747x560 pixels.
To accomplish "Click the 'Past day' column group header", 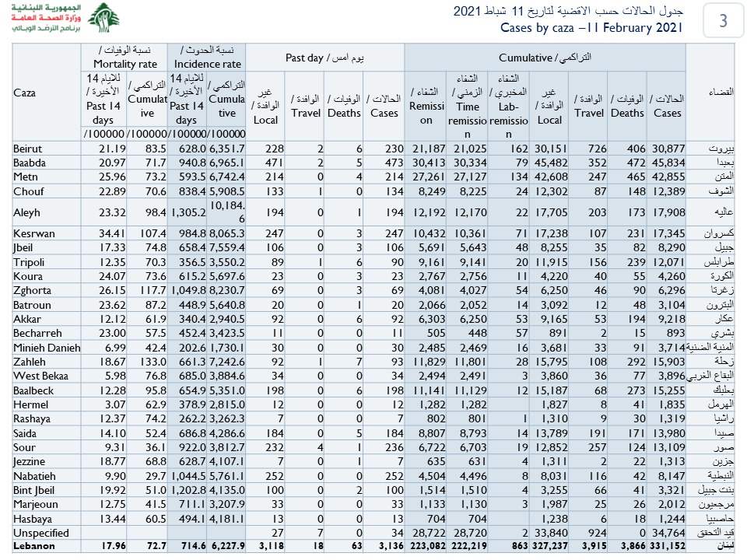I will 325,58.
